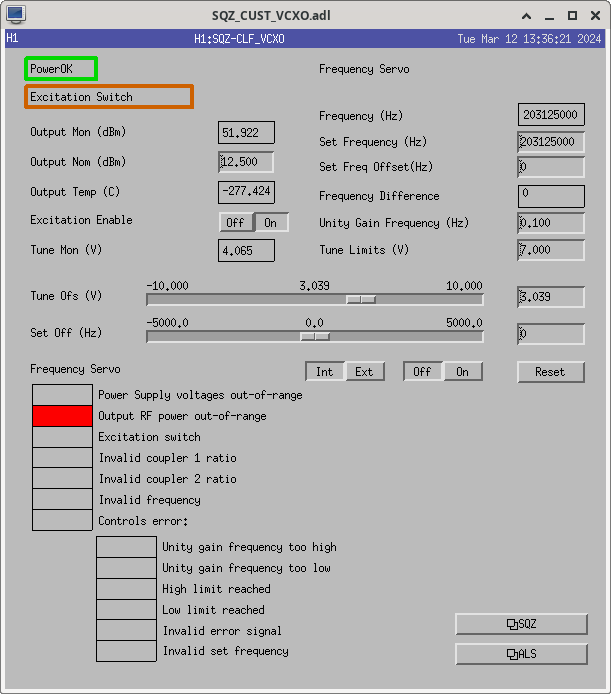This screenshot has height=694, width=611.
Task: Click the Tune Limits (V) field
Action: click(551, 250)
